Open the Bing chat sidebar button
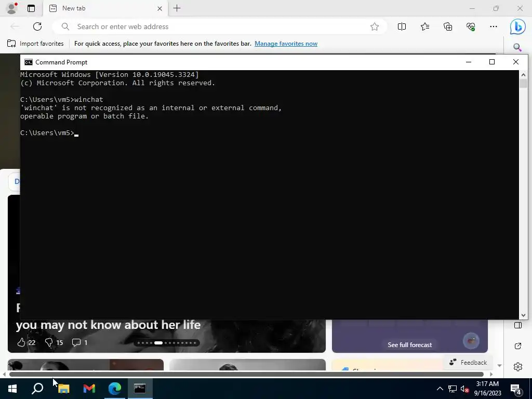 pos(518,27)
